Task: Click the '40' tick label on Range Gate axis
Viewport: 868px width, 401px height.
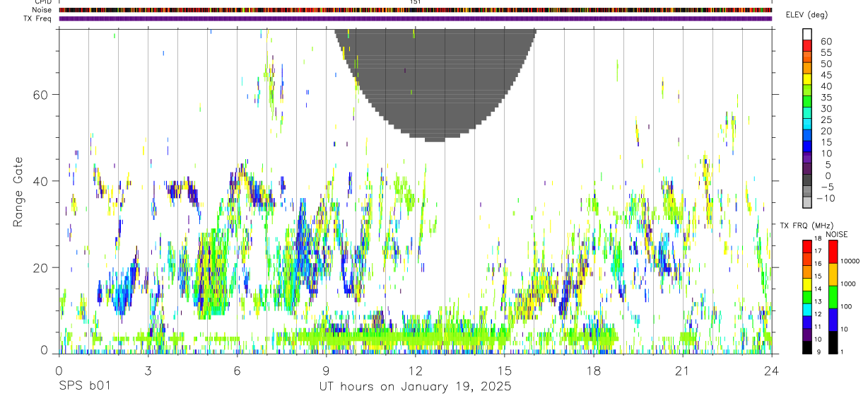Action: [42, 181]
